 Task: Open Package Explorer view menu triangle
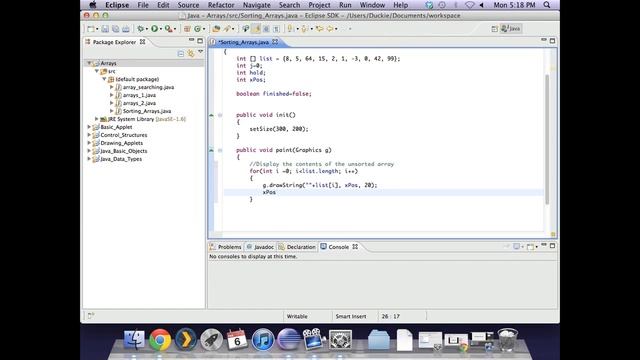coord(200,52)
